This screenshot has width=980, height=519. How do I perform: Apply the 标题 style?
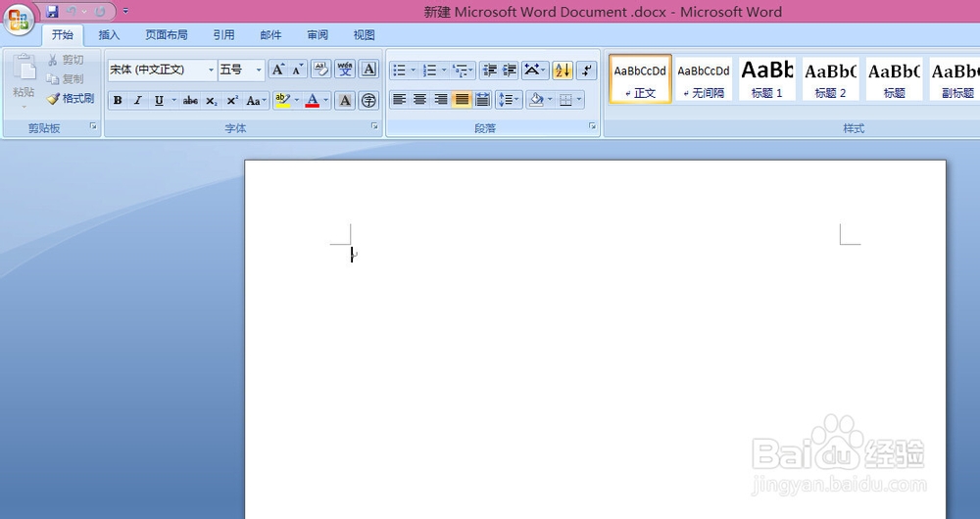coord(895,79)
